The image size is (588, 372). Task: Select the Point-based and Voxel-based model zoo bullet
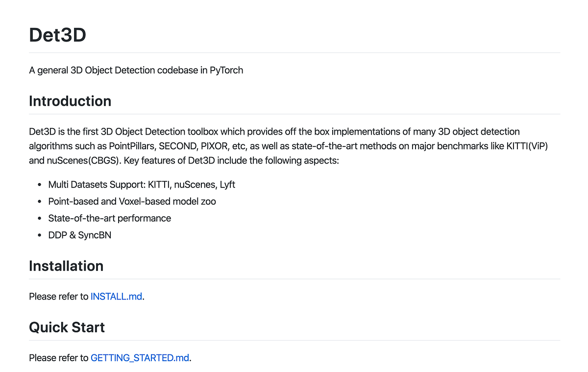[132, 201]
